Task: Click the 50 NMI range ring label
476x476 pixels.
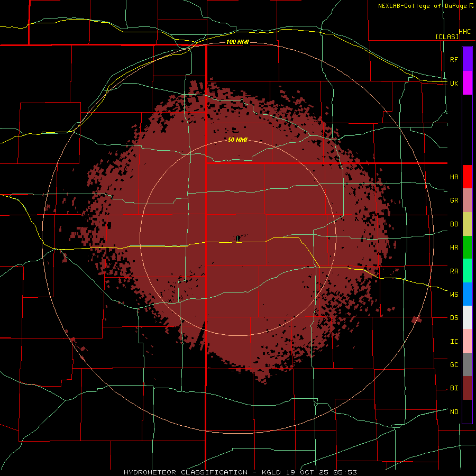Action: (237, 140)
